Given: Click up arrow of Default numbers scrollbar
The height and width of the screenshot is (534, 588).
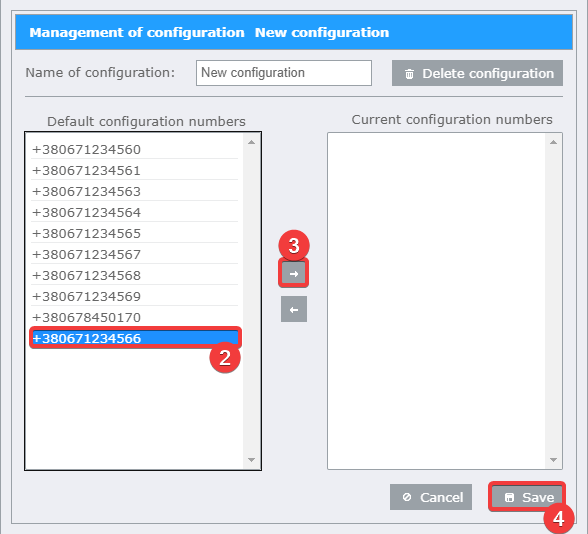Looking at the screenshot, I should pos(252,142).
